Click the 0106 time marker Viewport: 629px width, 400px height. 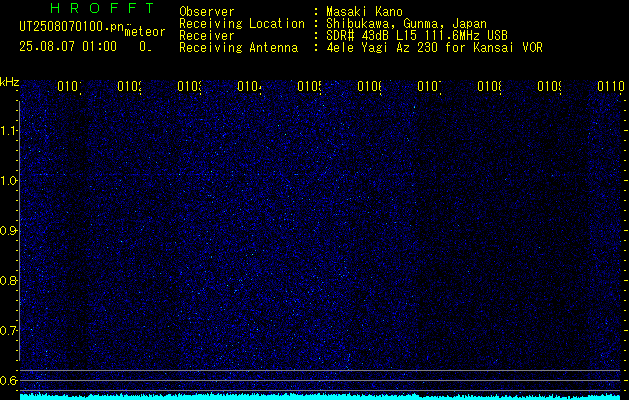369,86
